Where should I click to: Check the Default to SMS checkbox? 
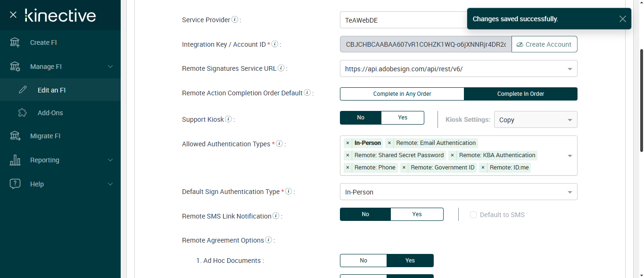click(473, 215)
